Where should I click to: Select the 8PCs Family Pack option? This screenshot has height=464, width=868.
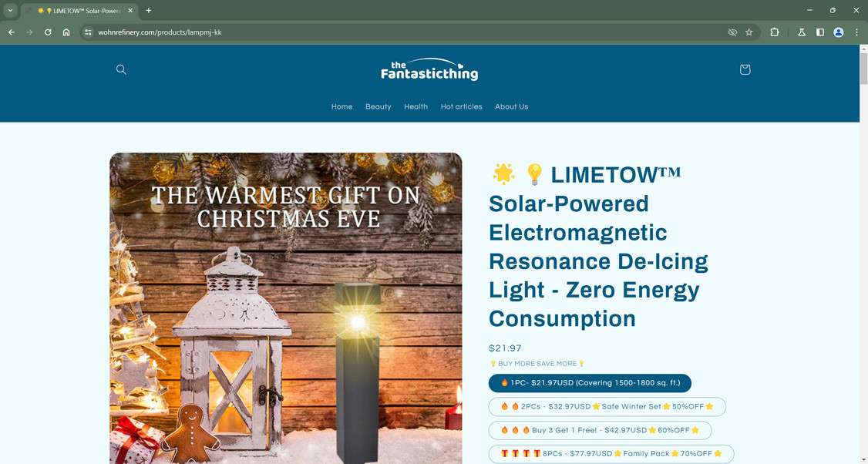611,454
